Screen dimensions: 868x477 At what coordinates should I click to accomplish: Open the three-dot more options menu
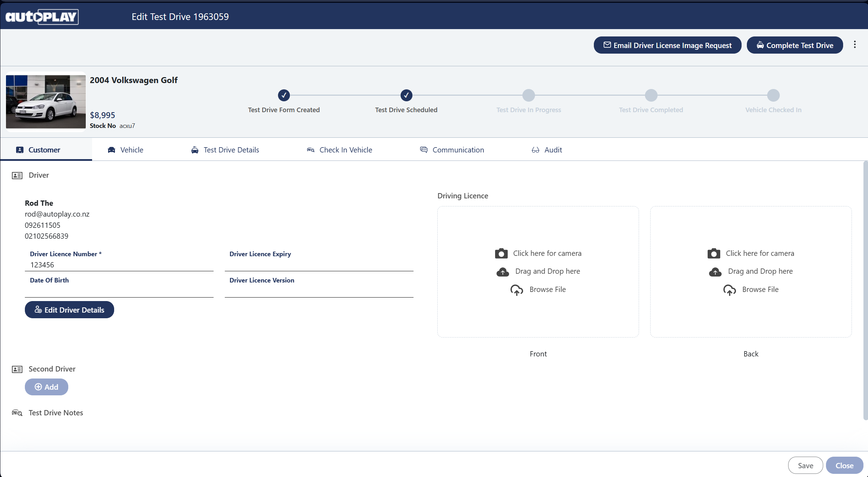pos(855,45)
